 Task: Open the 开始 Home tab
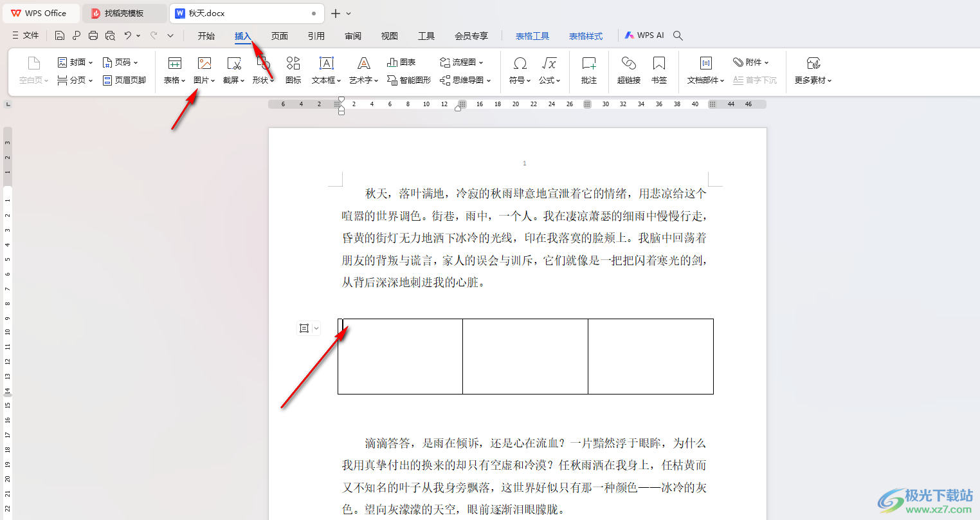coord(206,36)
